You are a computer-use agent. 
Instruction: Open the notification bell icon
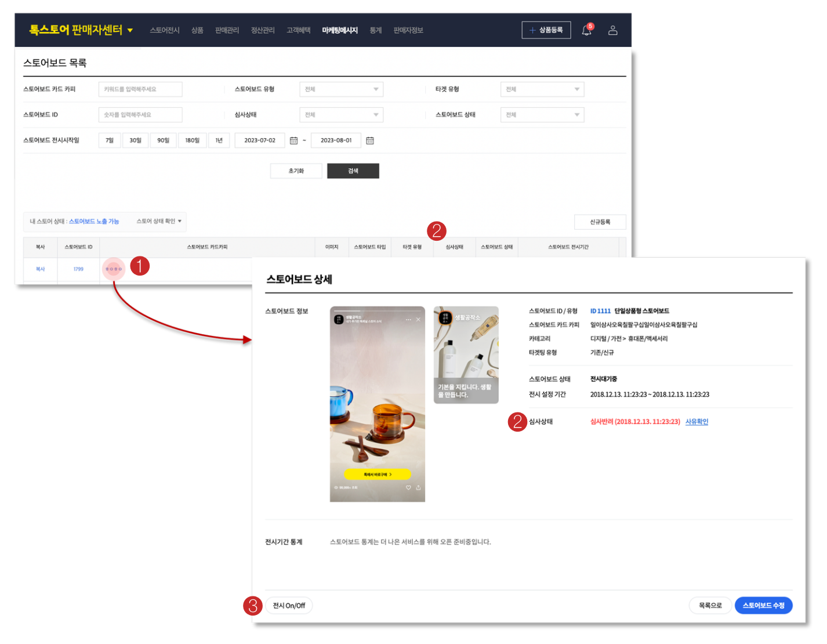(586, 30)
